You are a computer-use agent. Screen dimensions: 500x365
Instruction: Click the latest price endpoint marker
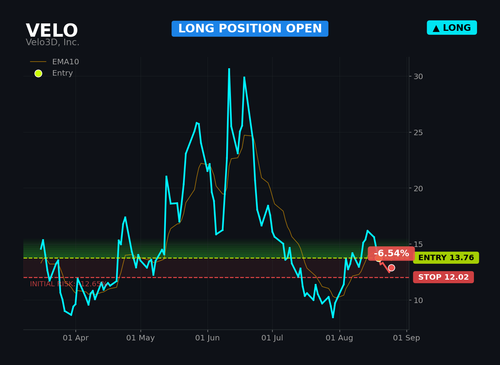391,268
